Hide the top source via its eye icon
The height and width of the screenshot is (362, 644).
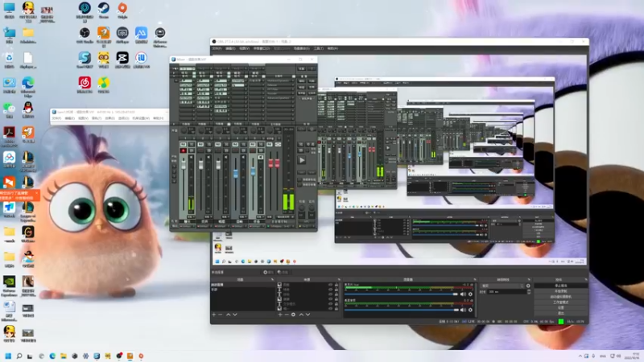click(x=331, y=285)
